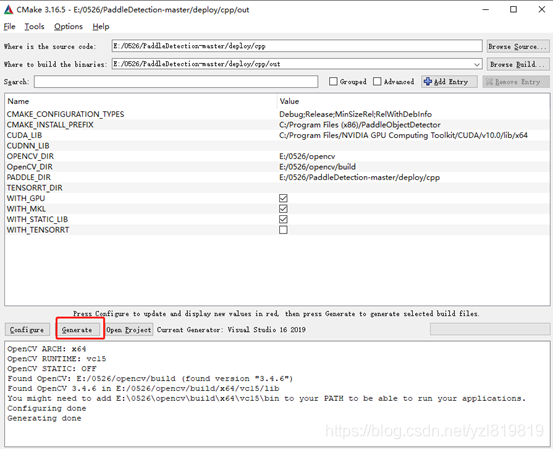Click the progress bar beside the generator label
The height and width of the screenshot is (449, 553).
click(490, 329)
